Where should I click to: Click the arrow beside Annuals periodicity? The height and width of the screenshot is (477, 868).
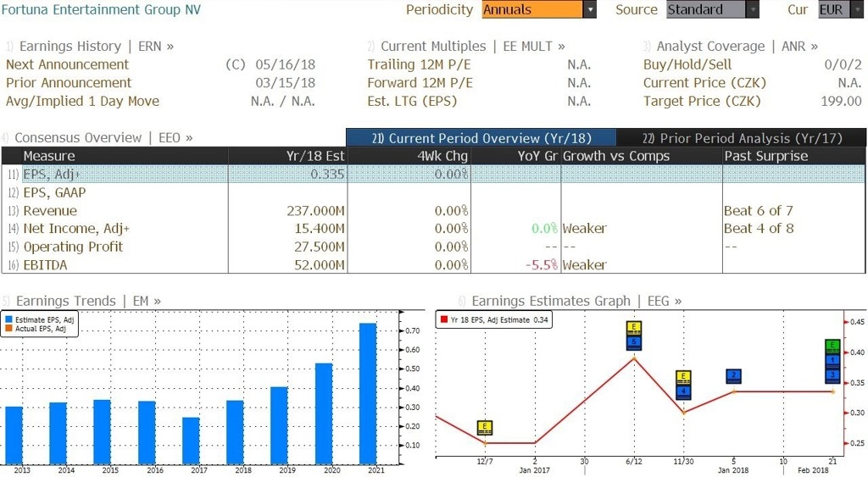coord(590,9)
